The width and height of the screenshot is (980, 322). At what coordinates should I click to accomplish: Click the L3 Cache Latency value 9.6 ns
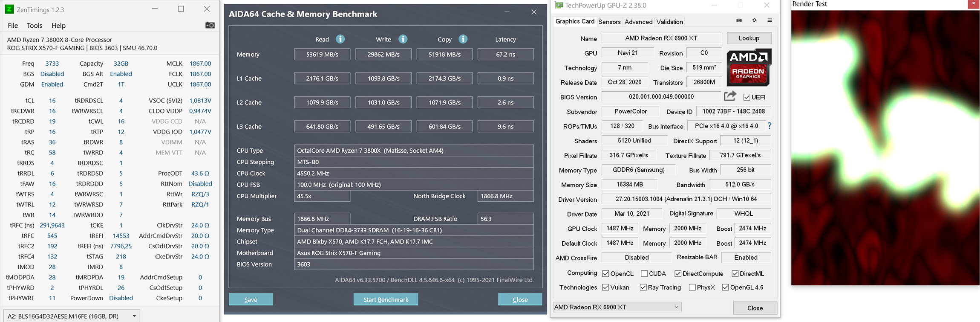tap(506, 127)
